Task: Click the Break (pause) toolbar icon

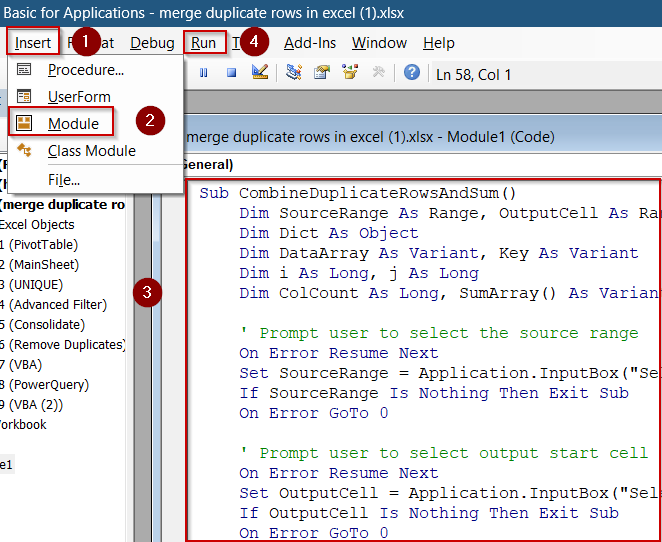Action: (x=203, y=73)
